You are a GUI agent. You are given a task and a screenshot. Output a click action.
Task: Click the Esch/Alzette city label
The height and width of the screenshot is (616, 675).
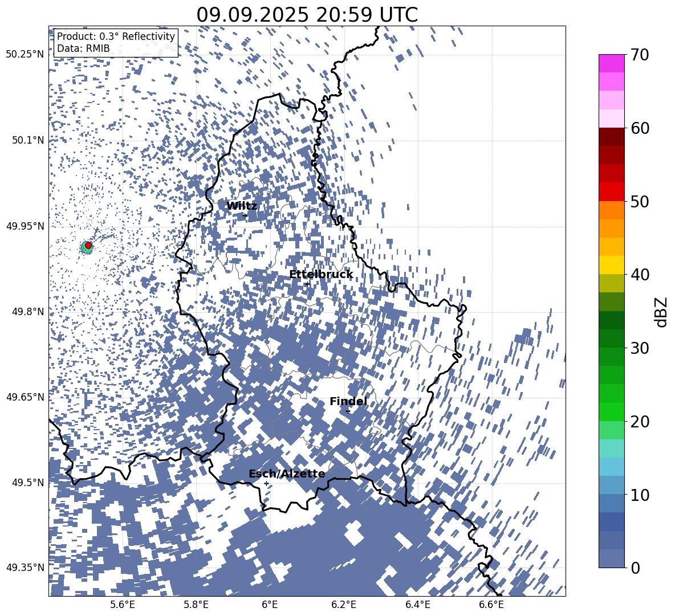coord(287,474)
